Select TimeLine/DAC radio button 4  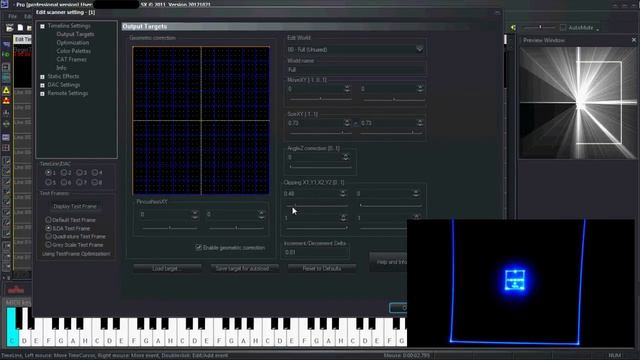95,173
